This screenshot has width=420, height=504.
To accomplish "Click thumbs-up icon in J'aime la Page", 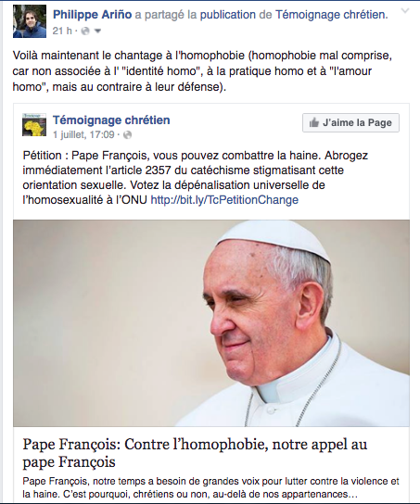I will [x=313, y=122].
